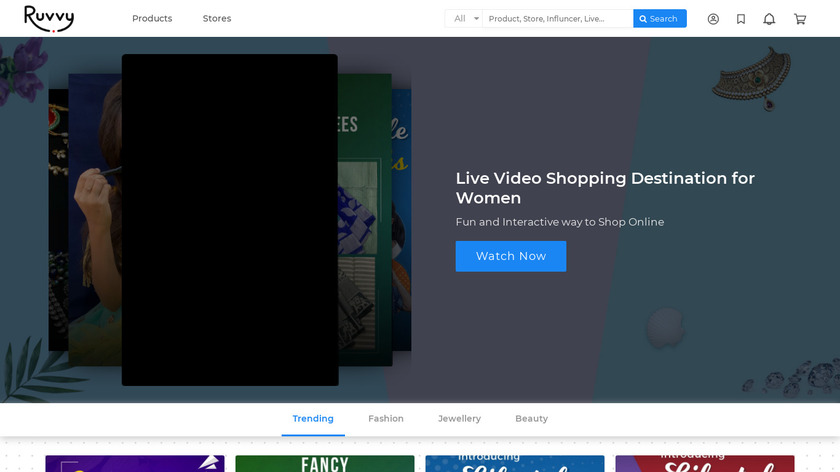The height and width of the screenshot is (472, 840).
Task: Switch to the Fashion tab
Action: pos(386,419)
